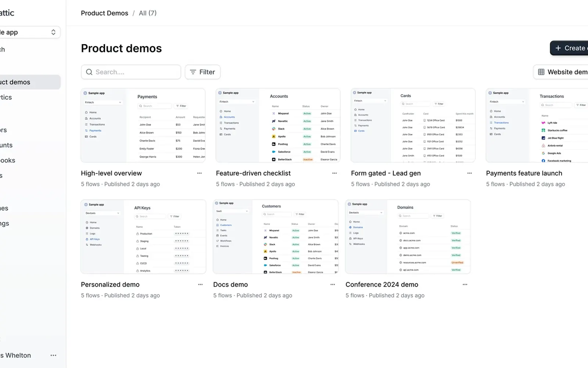Open the Feature-driven checklist Accounts thumbnail
This screenshot has width=588, height=368.
[x=278, y=125]
